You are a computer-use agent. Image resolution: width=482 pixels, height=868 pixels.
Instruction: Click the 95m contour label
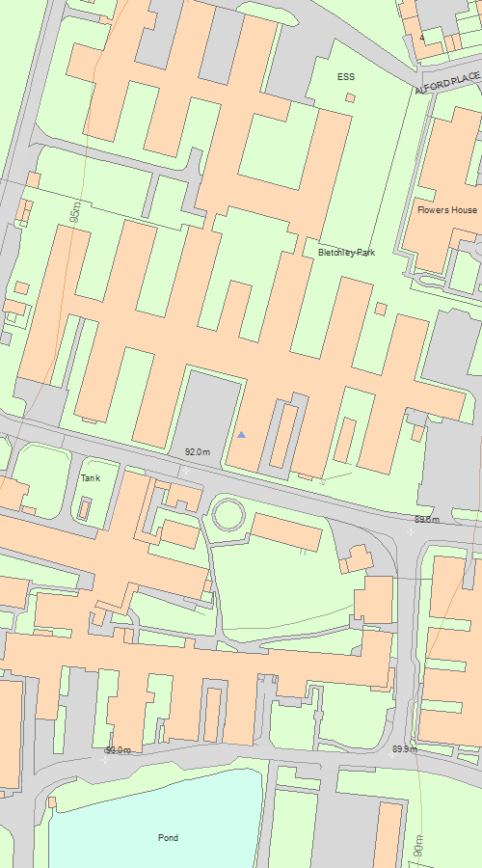click(76, 211)
